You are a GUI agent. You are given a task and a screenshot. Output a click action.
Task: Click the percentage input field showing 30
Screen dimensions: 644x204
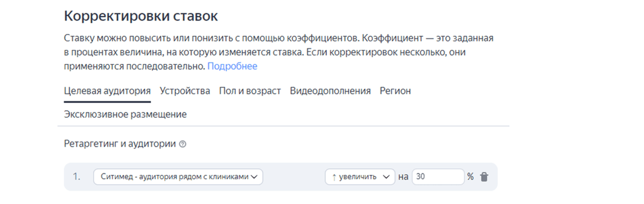[437, 177]
